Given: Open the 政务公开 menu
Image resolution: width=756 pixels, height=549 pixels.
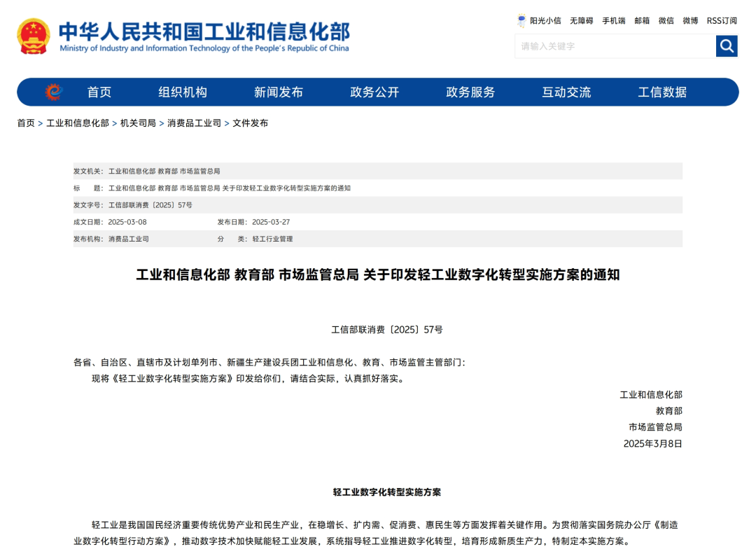Looking at the screenshot, I should click(375, 92).
